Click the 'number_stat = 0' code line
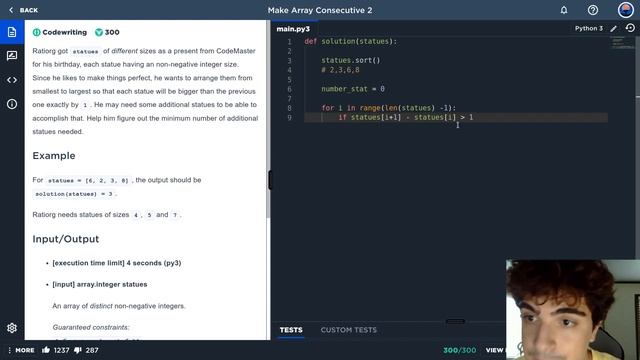 click(353, 89)
